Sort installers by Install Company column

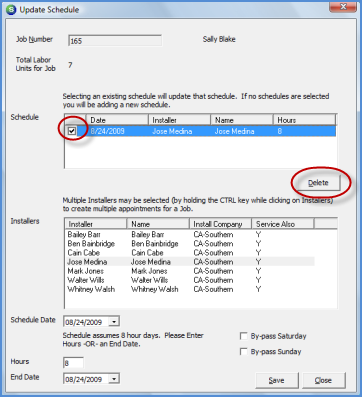click(x=221, y=224)
